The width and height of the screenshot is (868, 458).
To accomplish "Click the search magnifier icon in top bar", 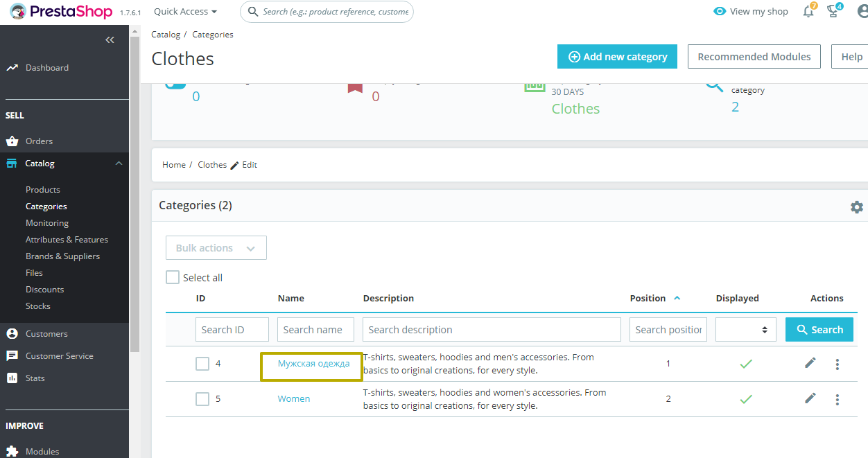I will pyautogui.click(x=254, y=12).
